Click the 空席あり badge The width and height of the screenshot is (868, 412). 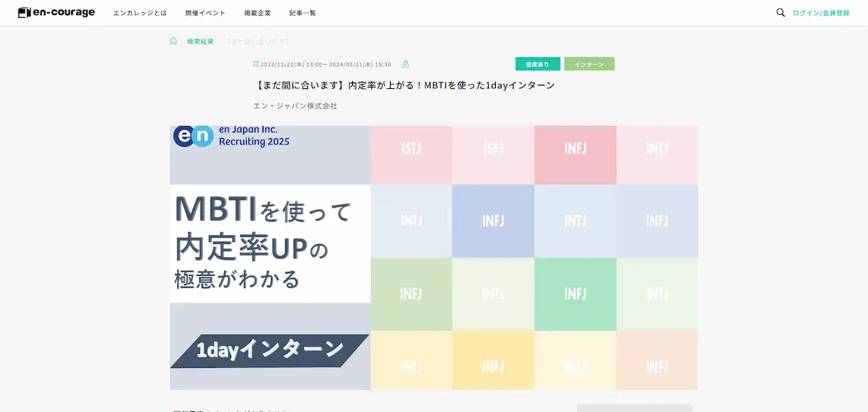(538, 64)
